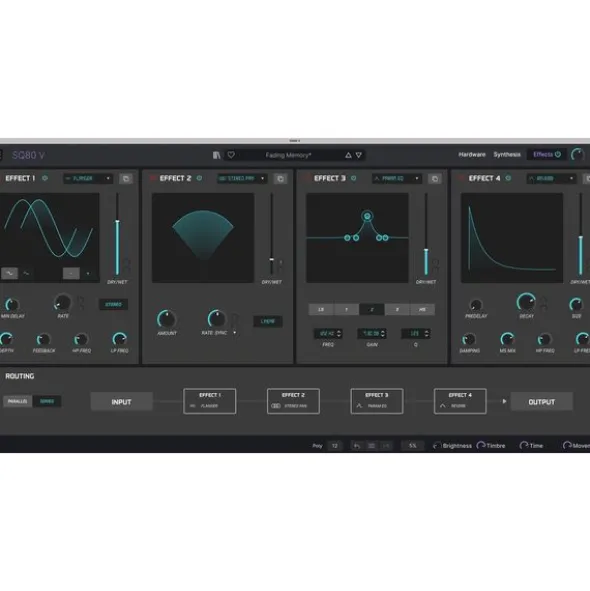Toggle the Stereo switch in Effect 1
This screenshot has height=591, width=590.
(113, 305)
